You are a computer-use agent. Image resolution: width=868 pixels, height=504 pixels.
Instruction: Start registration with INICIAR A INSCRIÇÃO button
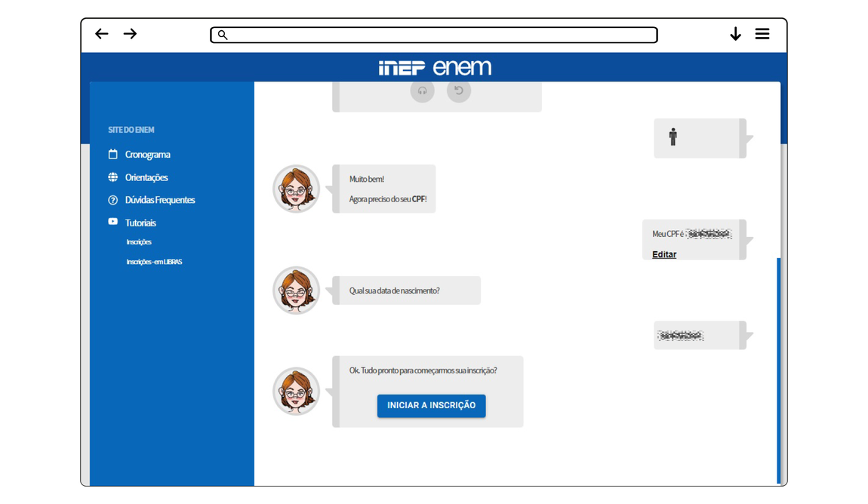[431, 405]
